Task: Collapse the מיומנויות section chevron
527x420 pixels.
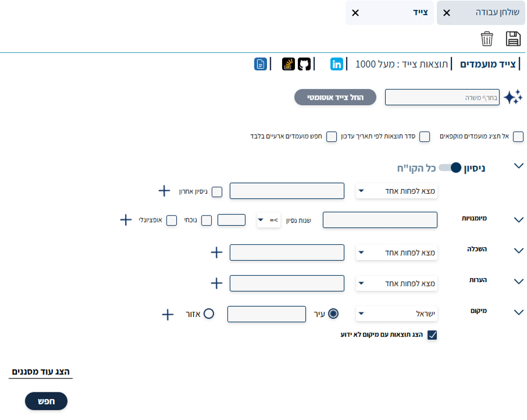Action: click(519, 220)
